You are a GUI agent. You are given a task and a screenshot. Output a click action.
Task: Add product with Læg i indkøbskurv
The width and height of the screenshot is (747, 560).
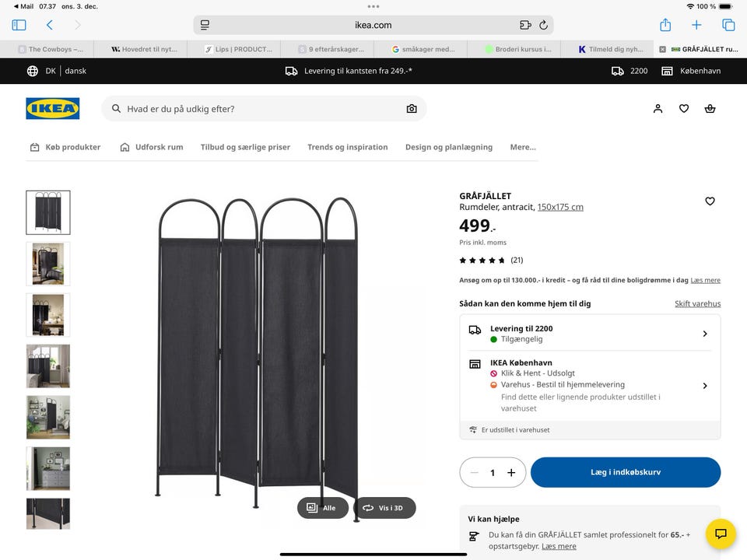626,472
